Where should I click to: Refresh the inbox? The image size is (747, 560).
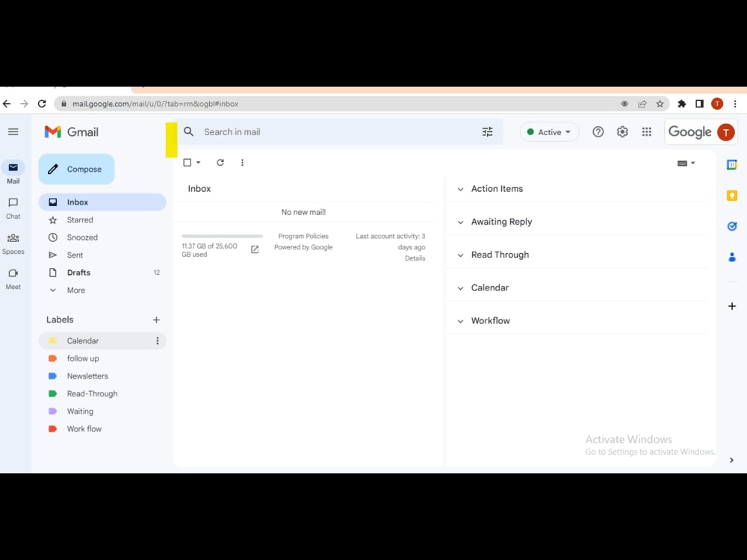click(220, 162)
